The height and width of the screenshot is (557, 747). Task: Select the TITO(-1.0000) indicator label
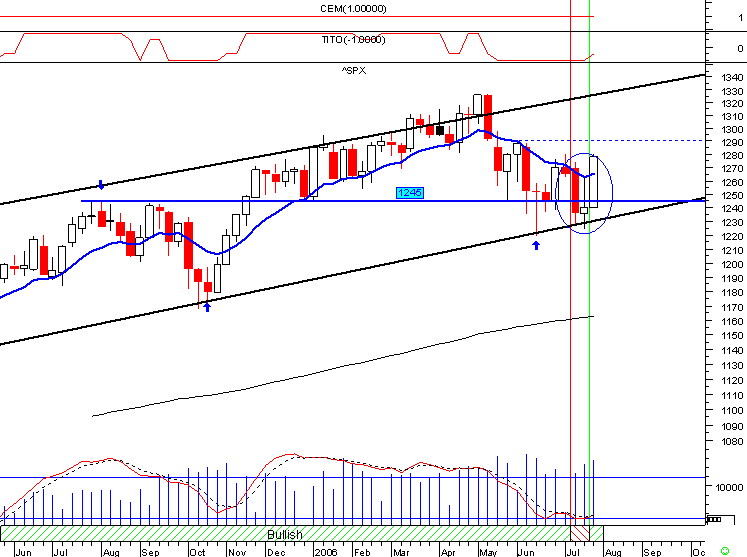pyautogui.click(x=353, y=40)
